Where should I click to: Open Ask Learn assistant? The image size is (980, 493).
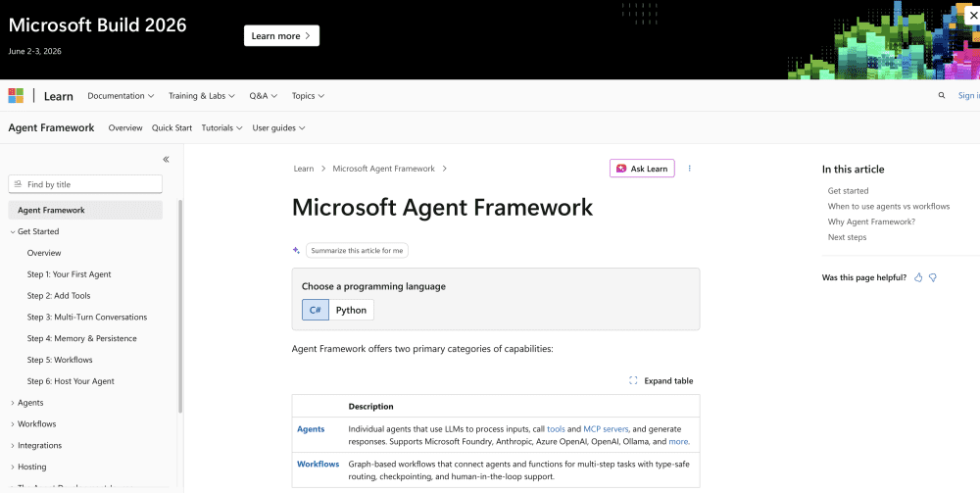click(x=642, y=168)
